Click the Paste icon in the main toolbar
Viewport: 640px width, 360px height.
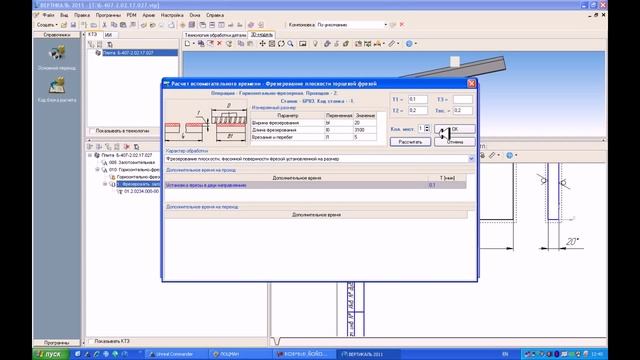[123, 25]
